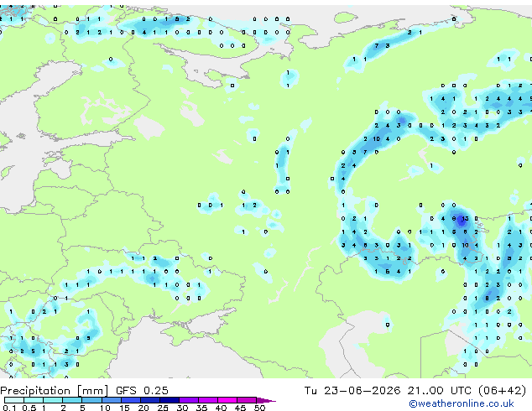Select the bright pink swatch between 40 and 45

[x=227, y=400]
